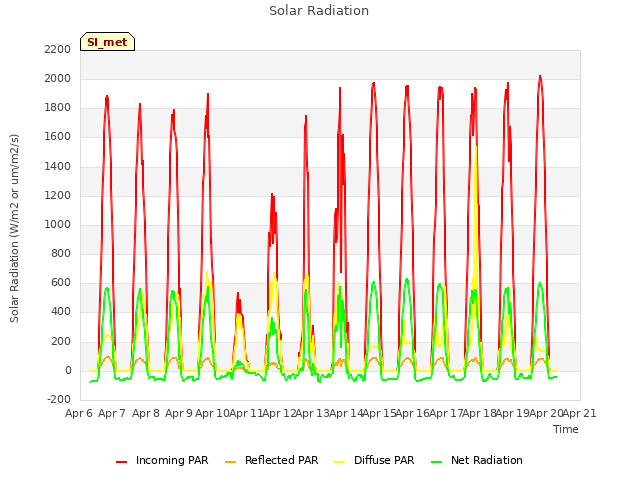640x480 pixels.
Task: Click the Apr 7 Incoming PAR peak
Action: [x=107, y=97]
